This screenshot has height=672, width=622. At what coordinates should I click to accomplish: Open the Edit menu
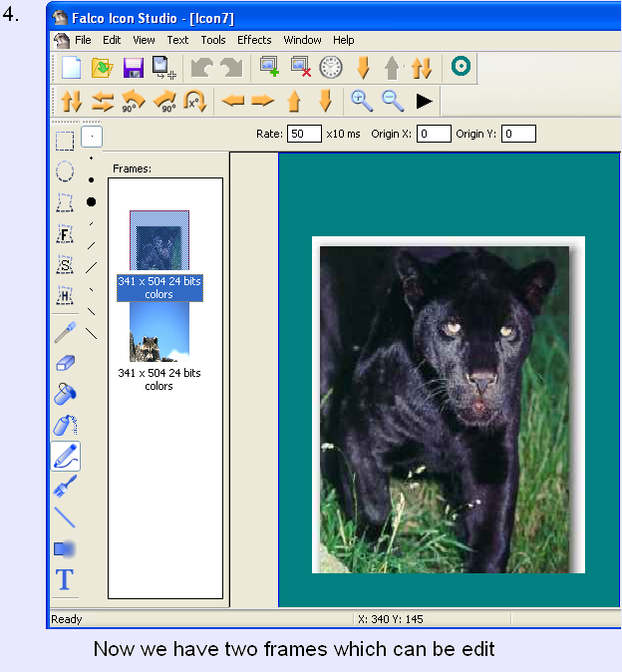click(x=112, y=40)
